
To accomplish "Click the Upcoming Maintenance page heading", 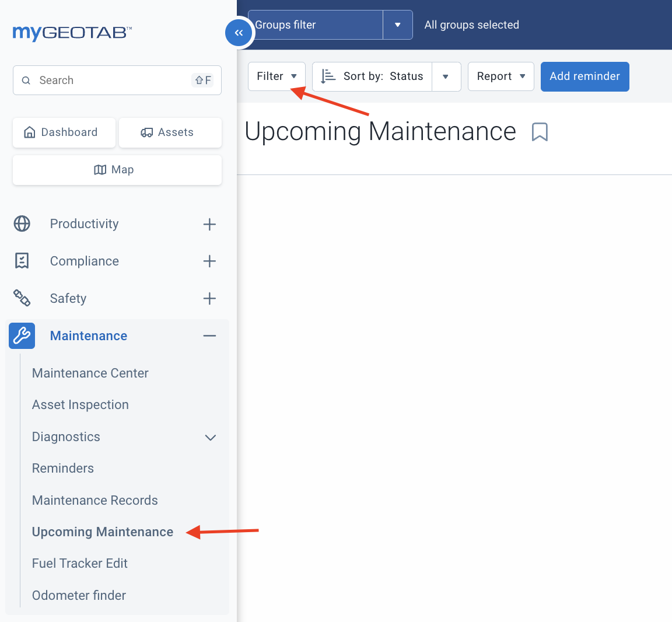I will (x=380, y=131).
